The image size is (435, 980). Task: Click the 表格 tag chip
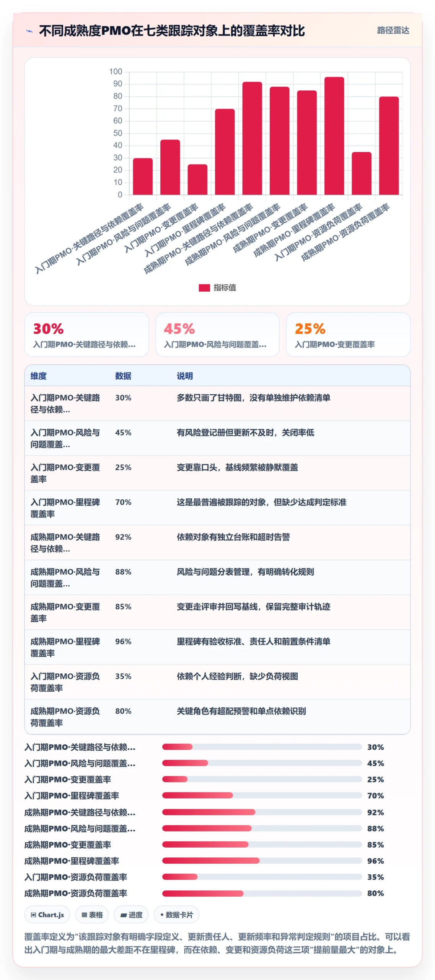92,915
